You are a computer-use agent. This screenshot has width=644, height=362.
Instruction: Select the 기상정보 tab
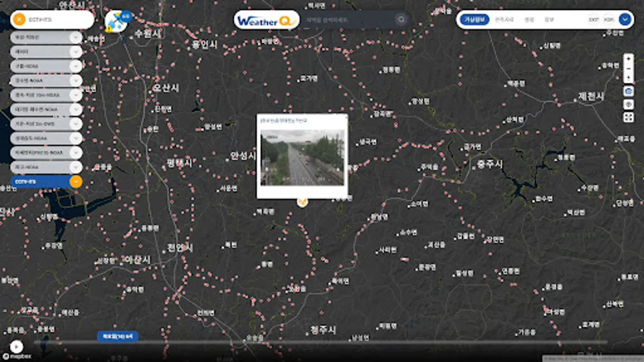(x=475, y=19)
